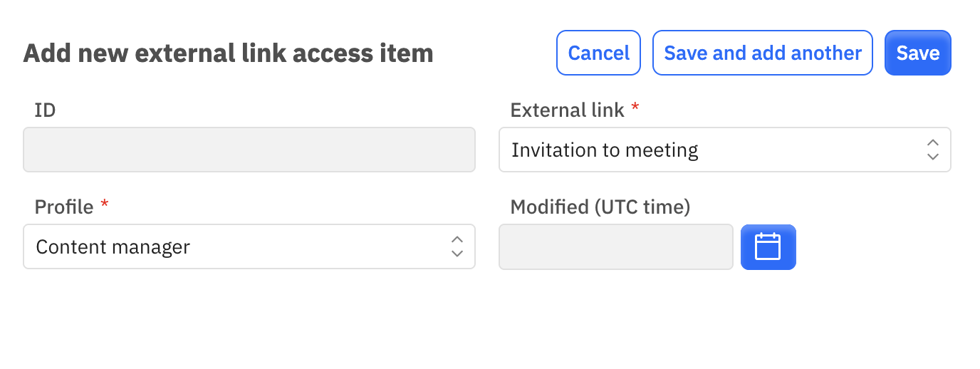The image size is (980, 369).
Task: Focus the Modified (UTC time) field
Action: coord(616,247)
